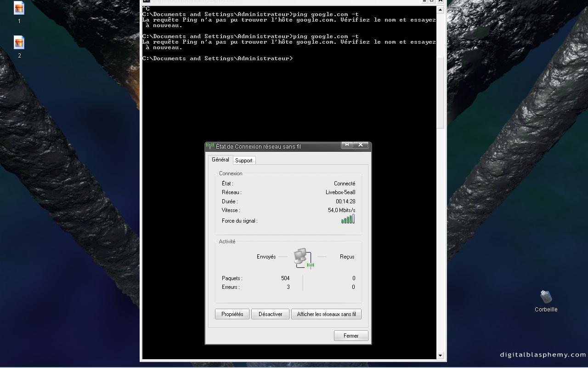Click the speed value 54,0 Mbits/s
The width and height of the screenshot is (588, 368).
click(341, 210)
